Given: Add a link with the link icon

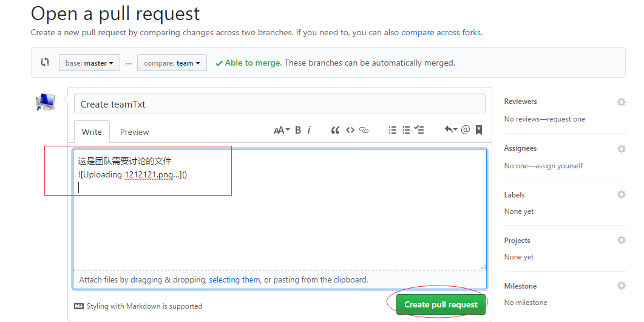Looking at the screenshot, I should (364, 131).
